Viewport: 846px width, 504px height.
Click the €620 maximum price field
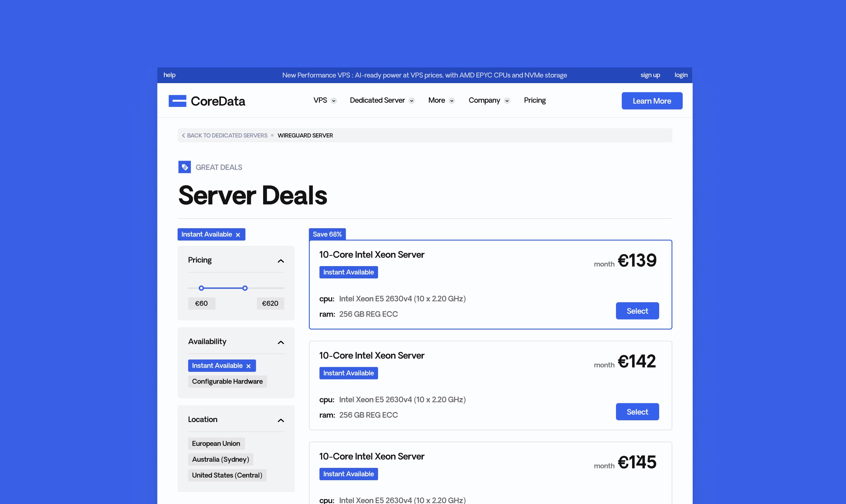[x=270, y=303]
